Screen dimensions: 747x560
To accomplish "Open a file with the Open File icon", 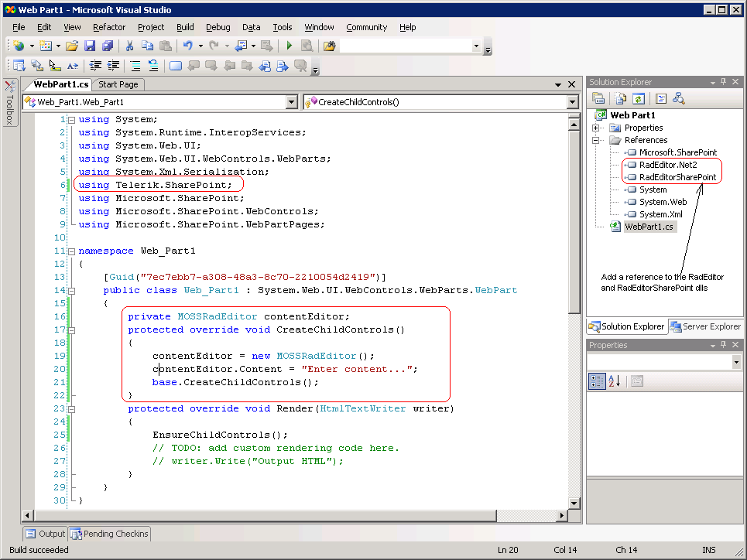I will (x=72, y=46).
